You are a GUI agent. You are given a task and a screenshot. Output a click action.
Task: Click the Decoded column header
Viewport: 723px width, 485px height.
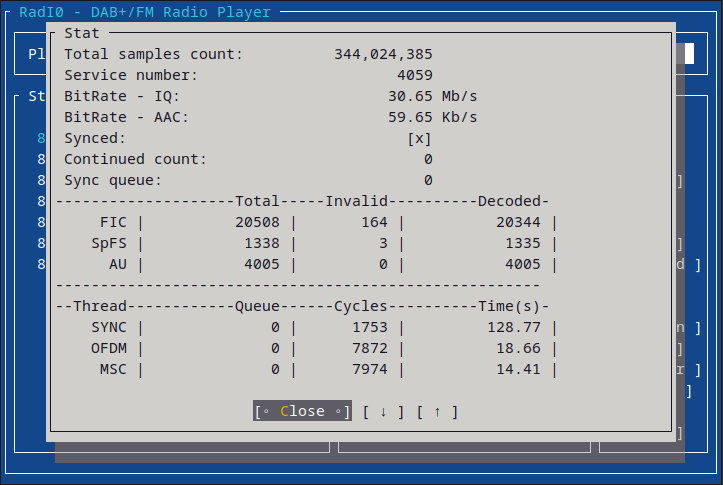[510, 201]
